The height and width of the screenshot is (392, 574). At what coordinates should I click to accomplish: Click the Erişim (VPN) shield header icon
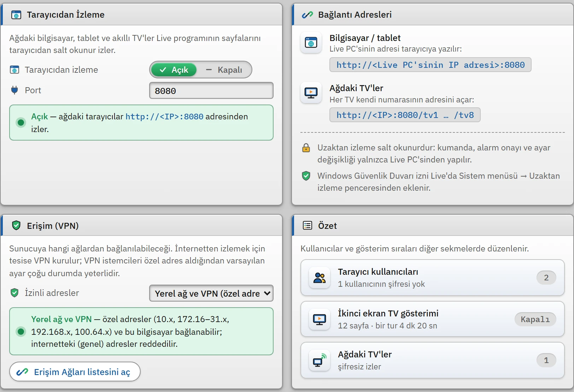tap(16, 225)
